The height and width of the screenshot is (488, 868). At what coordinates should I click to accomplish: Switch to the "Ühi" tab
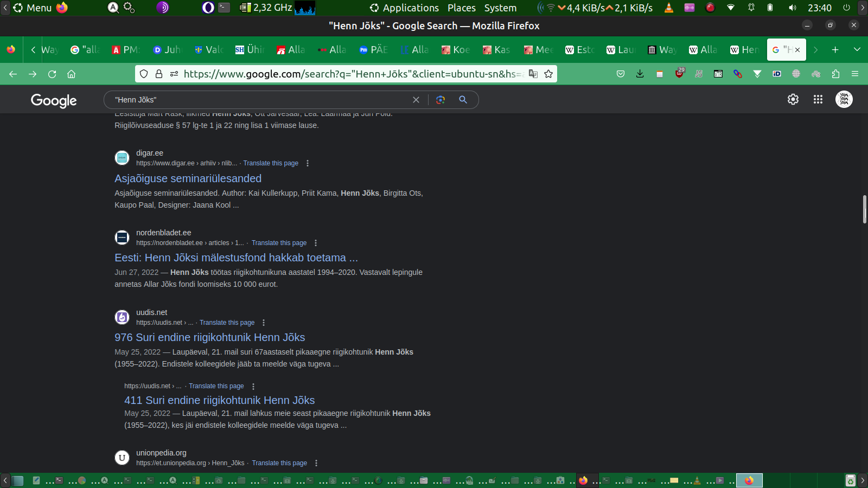250,50
